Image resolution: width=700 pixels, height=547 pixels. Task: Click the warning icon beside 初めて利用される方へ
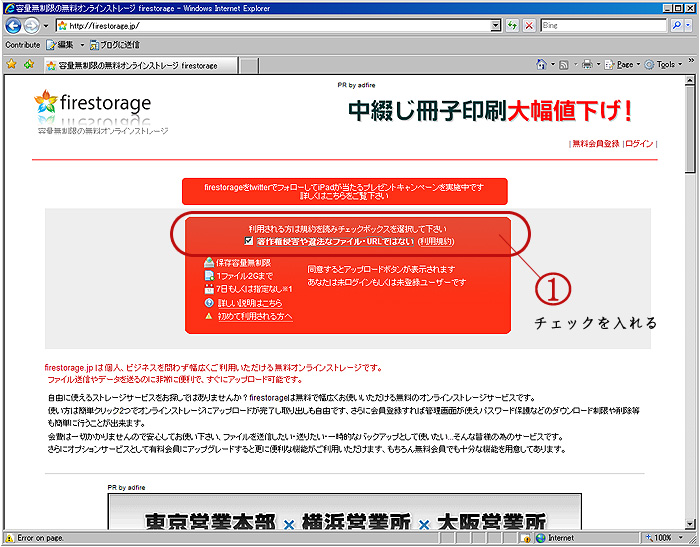[208, 316]
